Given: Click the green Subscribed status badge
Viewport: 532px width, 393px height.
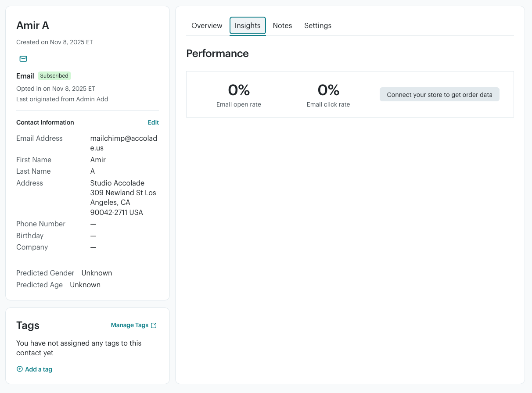Looking at the screenshot, I should tap(54, 76).
